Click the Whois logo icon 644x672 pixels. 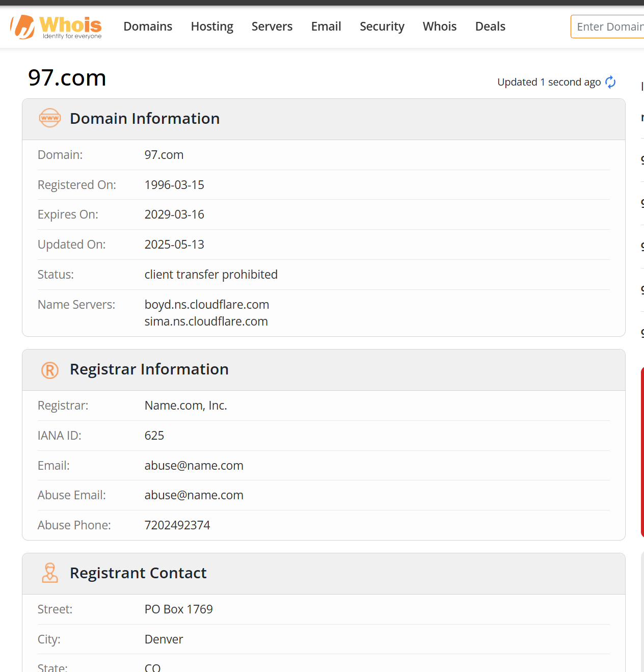[56, 26]
